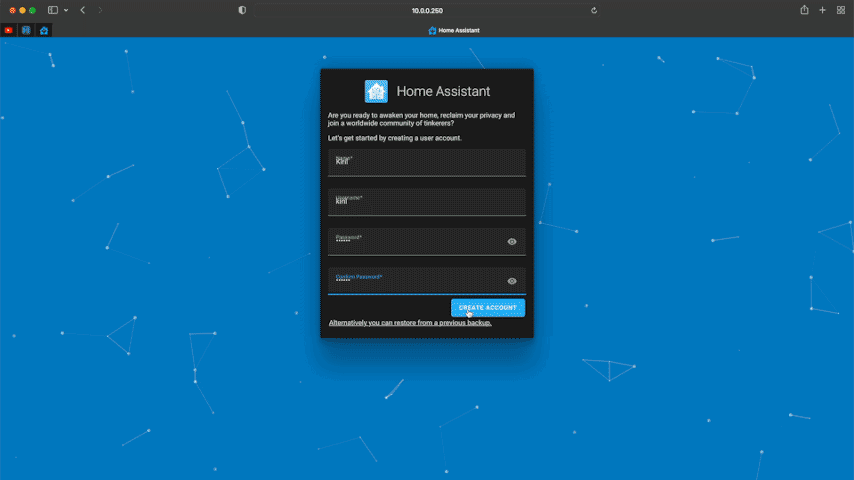Open the YouTube pinned tab

pyautogui.click(x=9, y=31)
